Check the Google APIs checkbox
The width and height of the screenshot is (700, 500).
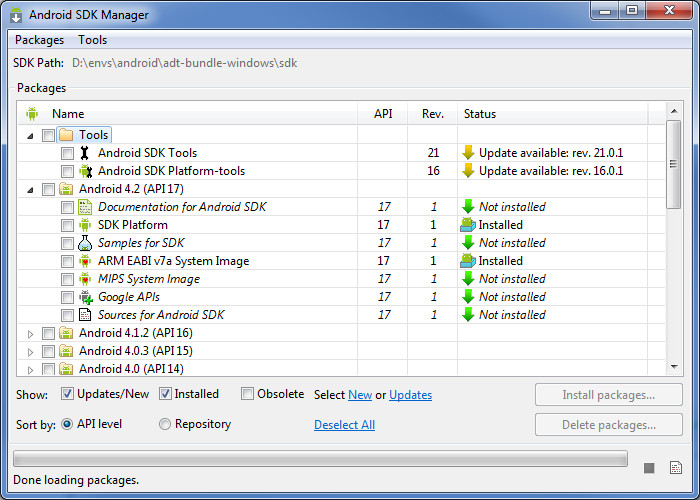pyautogui.click(x=67, y=297)
